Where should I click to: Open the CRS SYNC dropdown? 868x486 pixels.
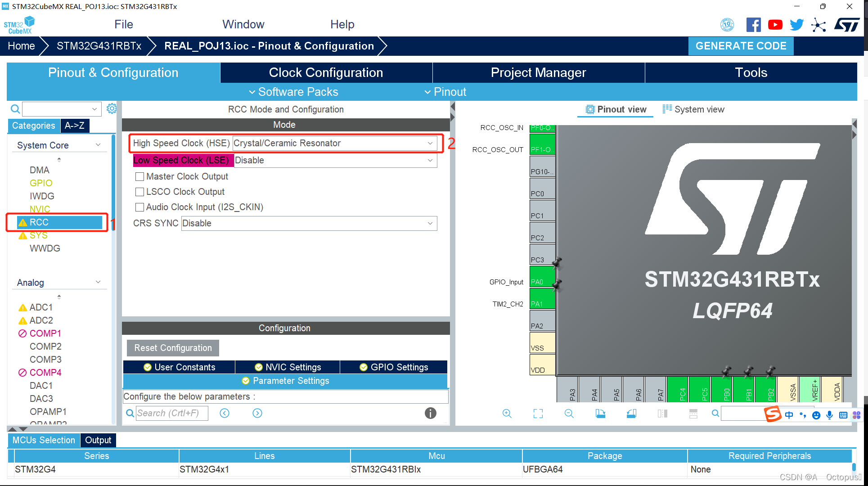point(309,223)
